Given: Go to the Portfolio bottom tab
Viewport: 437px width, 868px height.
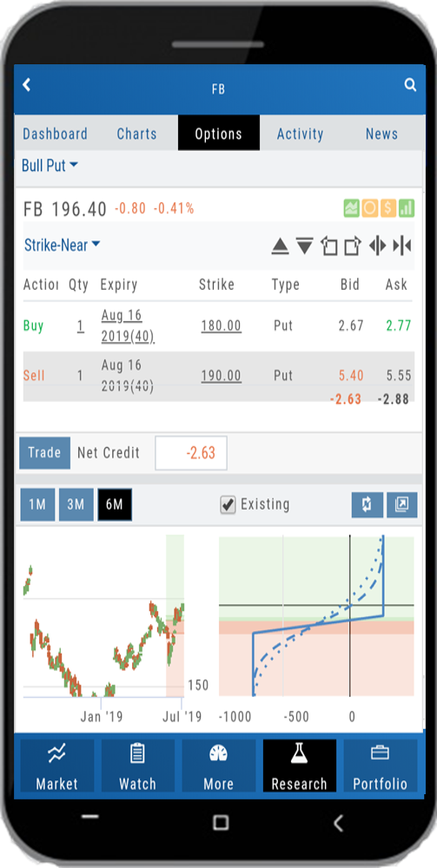Looking at the screenshot, I should tap(381, 766).
